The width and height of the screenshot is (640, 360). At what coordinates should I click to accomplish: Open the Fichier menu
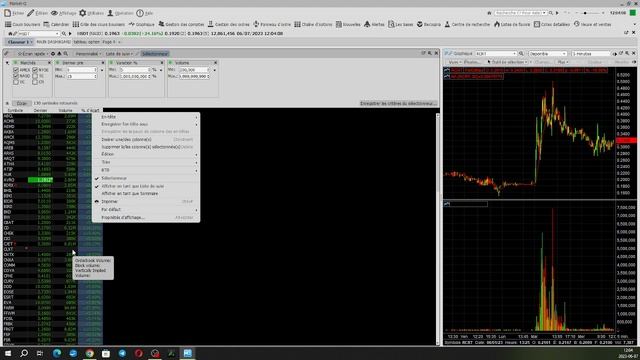point(14,13)
